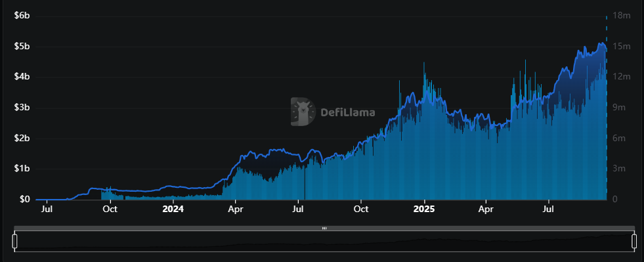
Task: Click the 3m right axis label
Action: pyautogui.click(x=619, y=169)
